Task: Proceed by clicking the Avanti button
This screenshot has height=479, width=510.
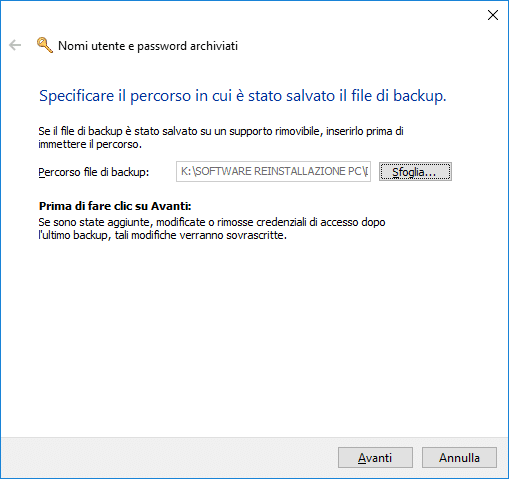Action: (x=375, y=457)
